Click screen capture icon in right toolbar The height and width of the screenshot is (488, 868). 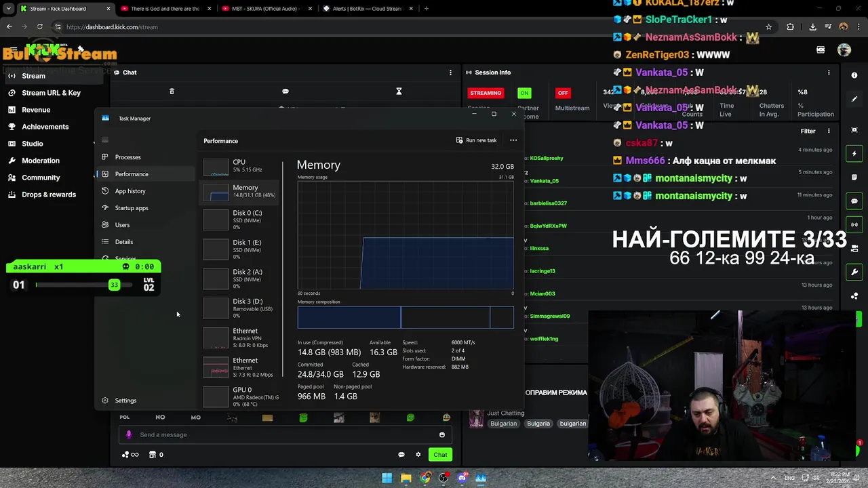pos(854,130)
